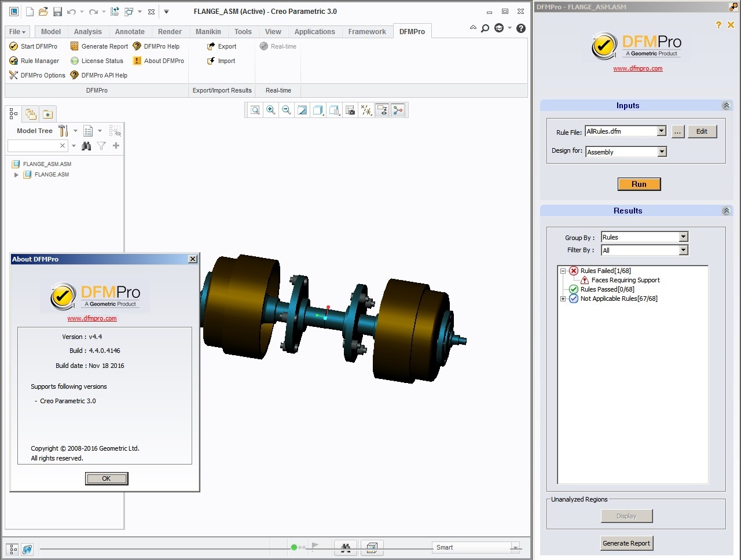
Task: Create a new file in quick access toolbar
Action: tap(30, 12)
